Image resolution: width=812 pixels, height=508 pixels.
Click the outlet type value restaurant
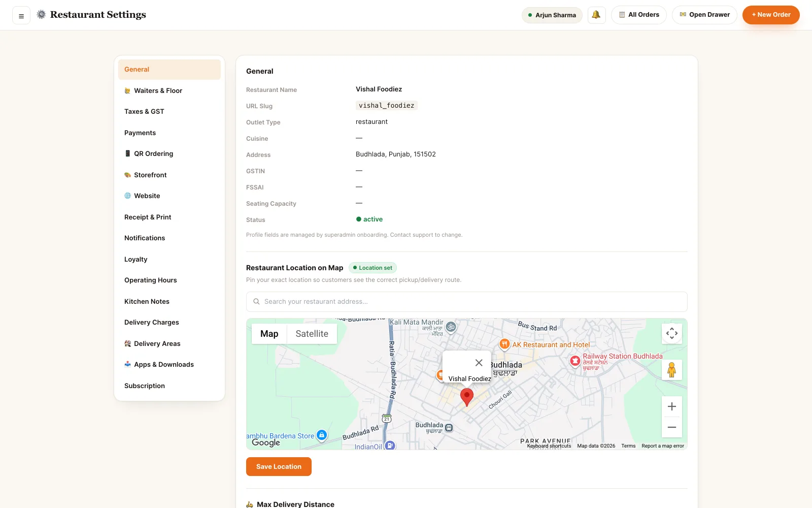tap(371, 122)
